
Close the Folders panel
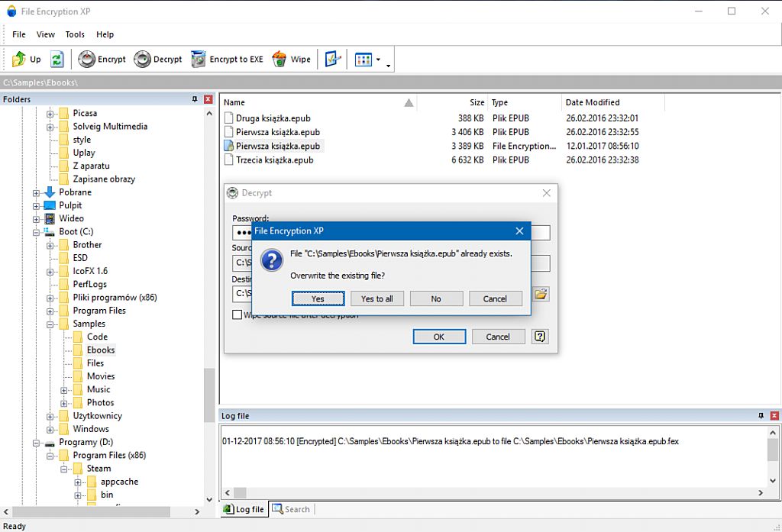[208, 99]
